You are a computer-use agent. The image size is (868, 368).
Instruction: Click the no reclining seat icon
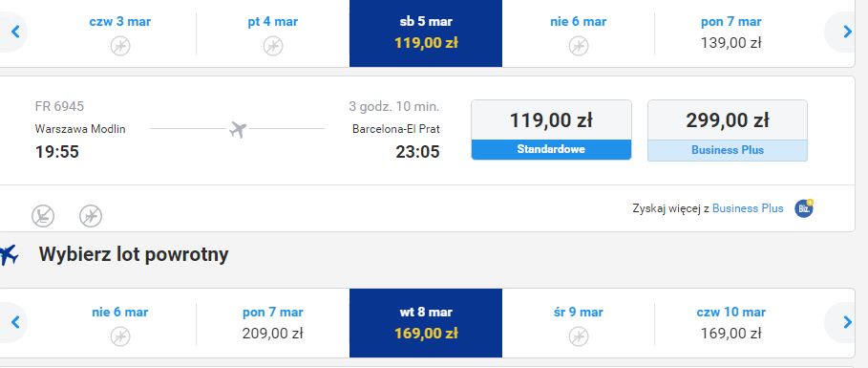pos(43,216)
